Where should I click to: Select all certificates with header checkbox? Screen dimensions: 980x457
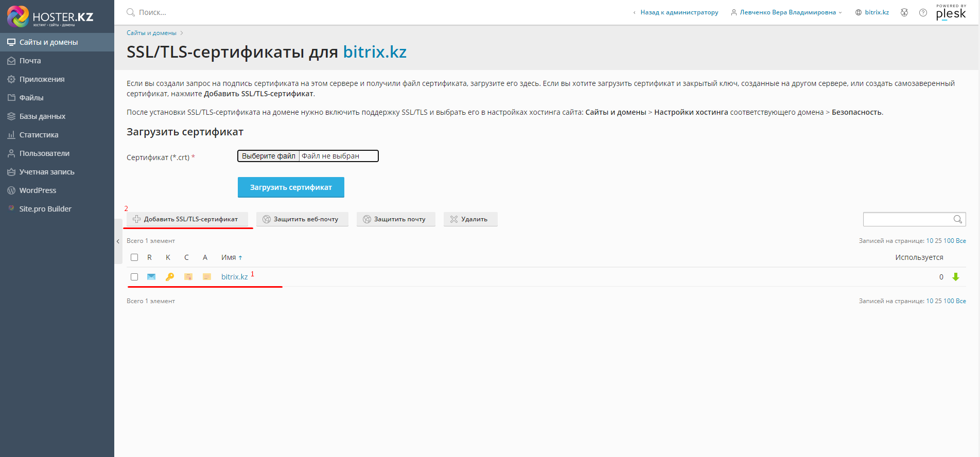click(x=134, y=257)
